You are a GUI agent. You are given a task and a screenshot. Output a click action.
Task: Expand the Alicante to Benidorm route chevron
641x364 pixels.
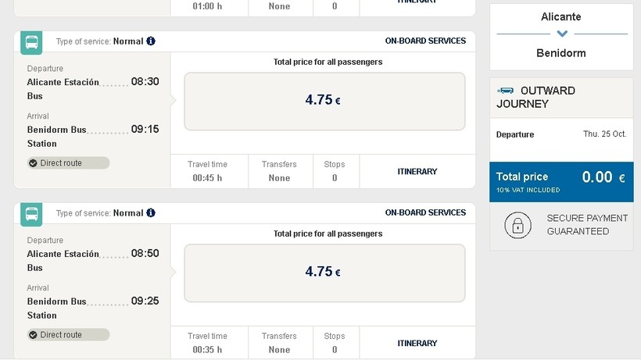561,34
